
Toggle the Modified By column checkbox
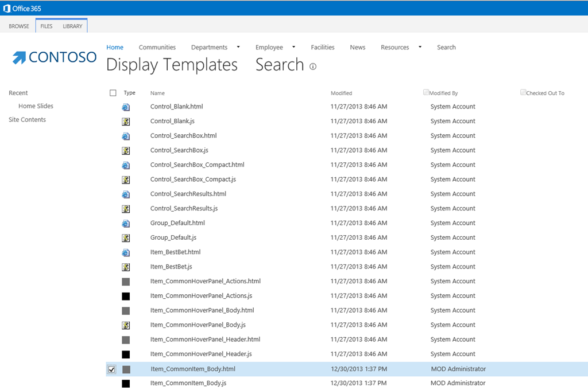coord(425,92)
